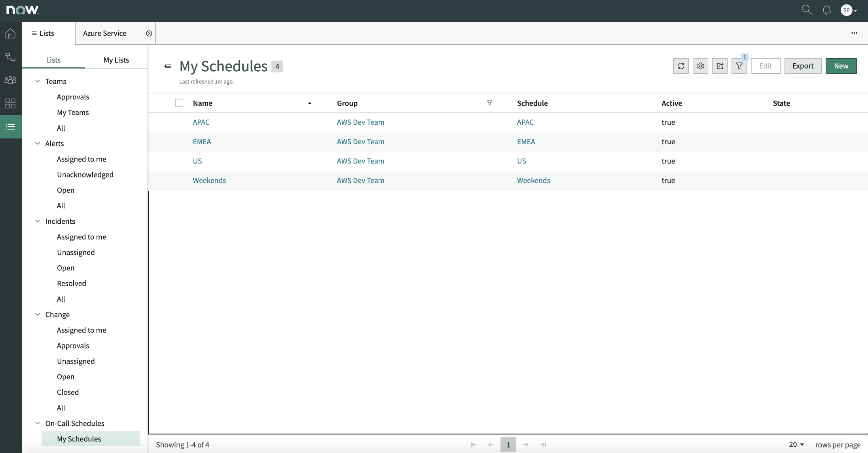Viewport: 868px width, 453px height.
Task: Open the dashboards grid sidebar icon
Action: click(11, 103)
